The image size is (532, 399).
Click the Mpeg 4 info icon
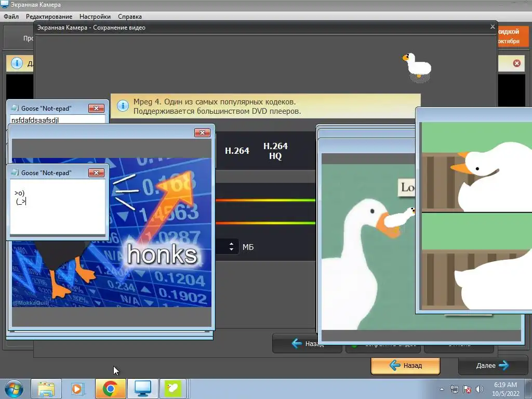click(x=123, y=105)
